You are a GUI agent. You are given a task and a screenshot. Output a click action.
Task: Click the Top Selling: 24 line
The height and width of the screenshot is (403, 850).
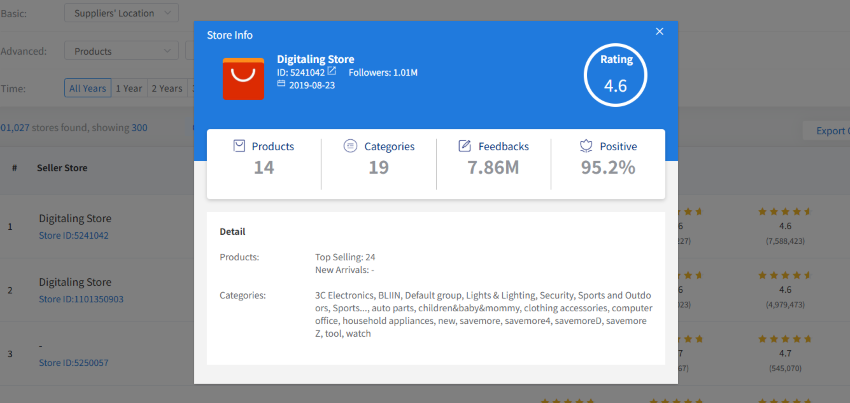pyautogui.click(x=345, y=257)
